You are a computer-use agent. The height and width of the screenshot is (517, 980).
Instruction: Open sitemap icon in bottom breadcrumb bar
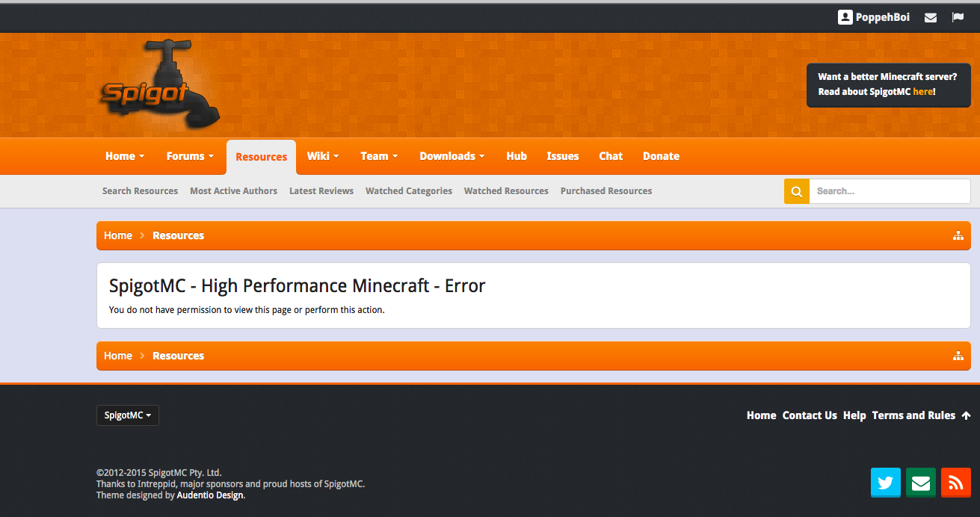[958, 356]
